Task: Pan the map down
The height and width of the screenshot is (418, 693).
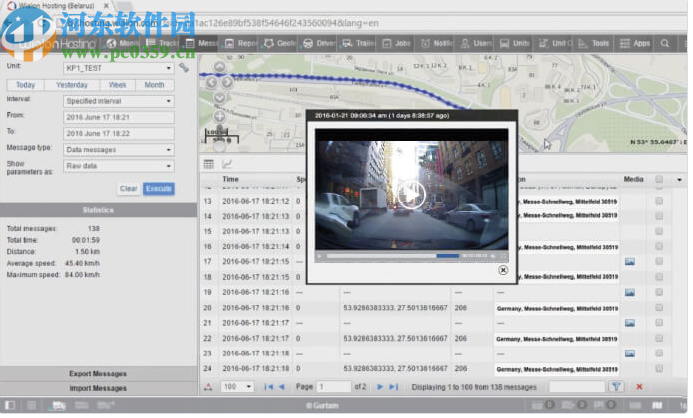Action: click(x=220, y=98)
